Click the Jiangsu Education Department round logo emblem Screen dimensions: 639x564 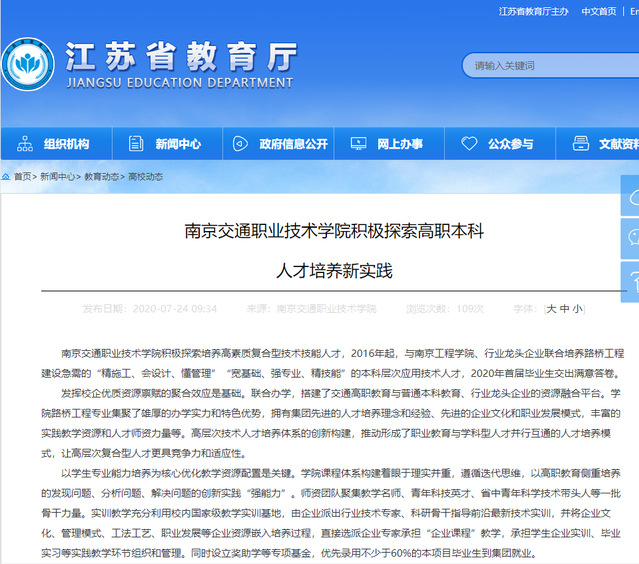pos(27,63)
